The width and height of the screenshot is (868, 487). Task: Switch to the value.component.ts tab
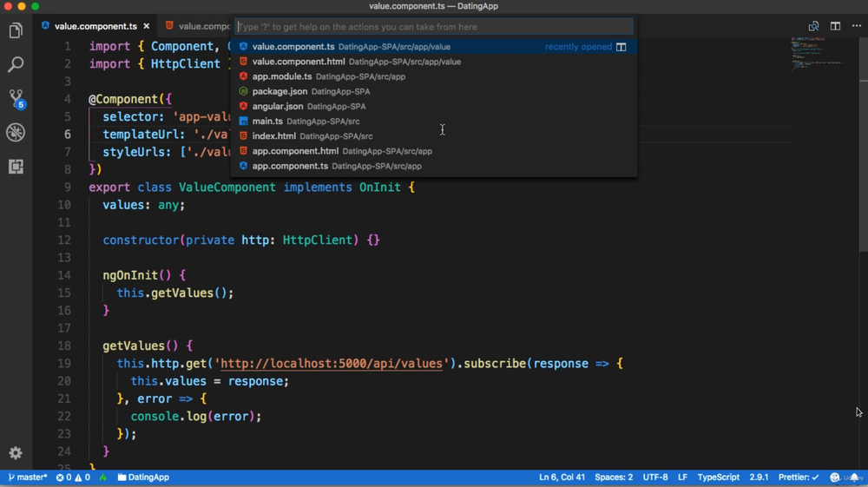point(95,26)
